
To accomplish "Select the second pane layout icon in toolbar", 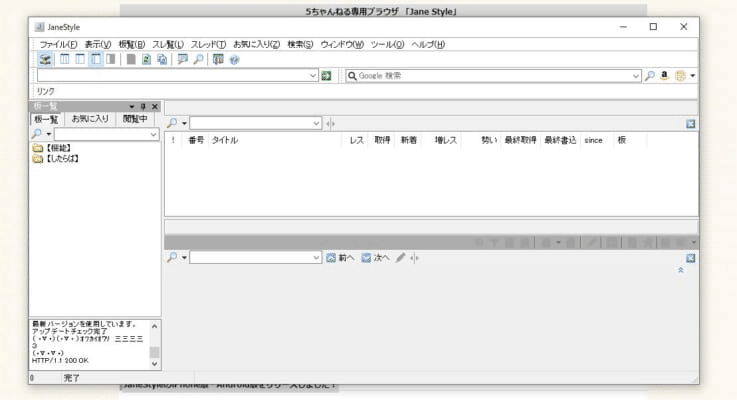I will (80, 59).
